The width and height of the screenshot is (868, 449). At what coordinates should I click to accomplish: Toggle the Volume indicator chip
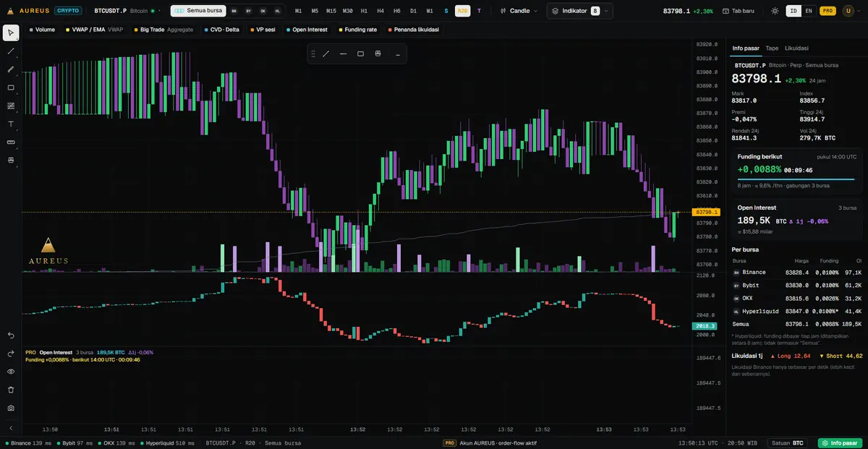pyautogui.click(x=42, y=30)
